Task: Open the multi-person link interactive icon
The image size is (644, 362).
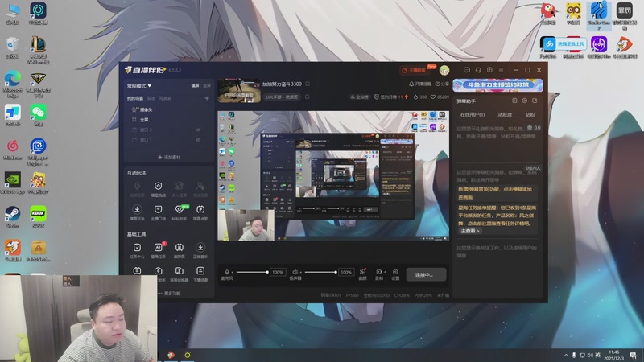Action: pos(179,189)
